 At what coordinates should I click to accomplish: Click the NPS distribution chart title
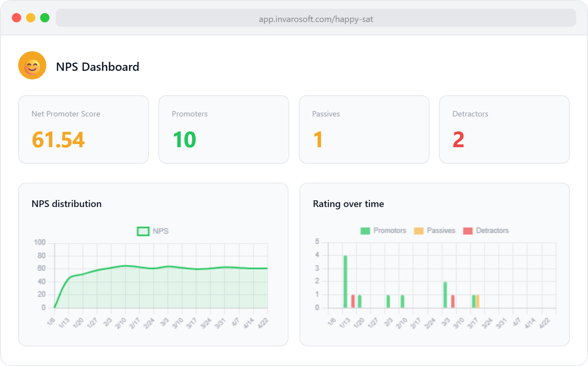point(66,204)
